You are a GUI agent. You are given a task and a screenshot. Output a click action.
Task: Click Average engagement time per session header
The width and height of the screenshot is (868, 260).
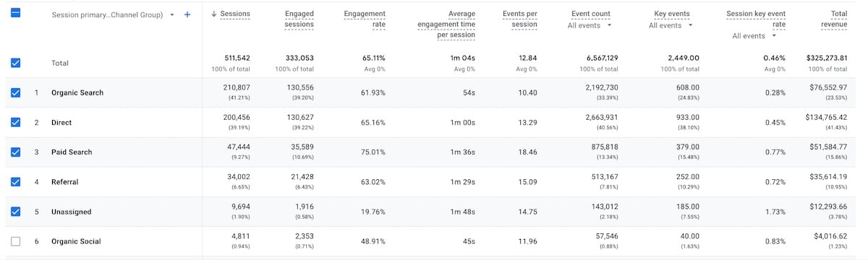[x=446, y=25]
